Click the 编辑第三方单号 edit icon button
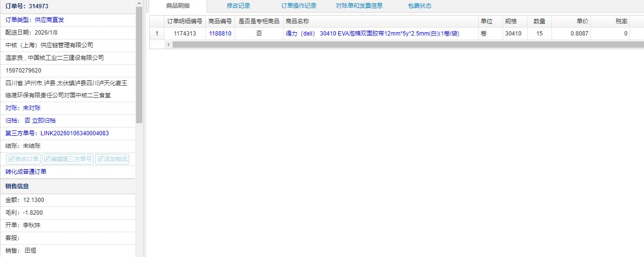This screenshot has height=257, width=644. [68, 159]
